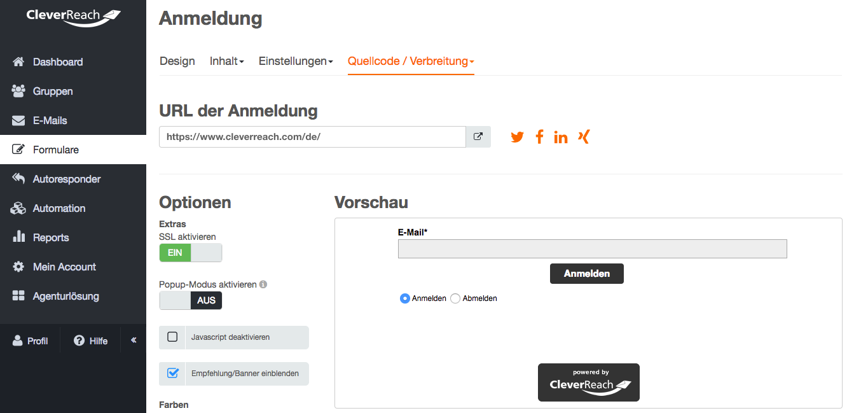Expand Quellcode / Verbreitung dropdown tab
The height and width of the screenshot is (413, 868).
[411, 61]
